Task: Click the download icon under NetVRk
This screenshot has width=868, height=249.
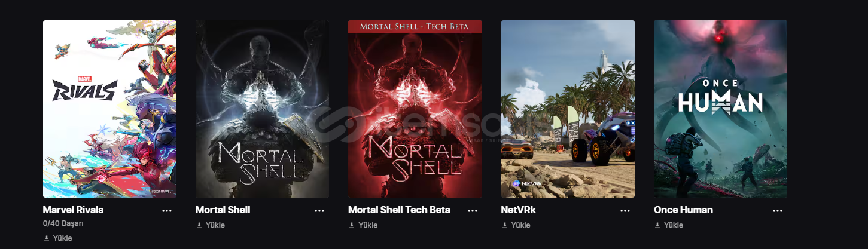Action: (x=505, y=225)
